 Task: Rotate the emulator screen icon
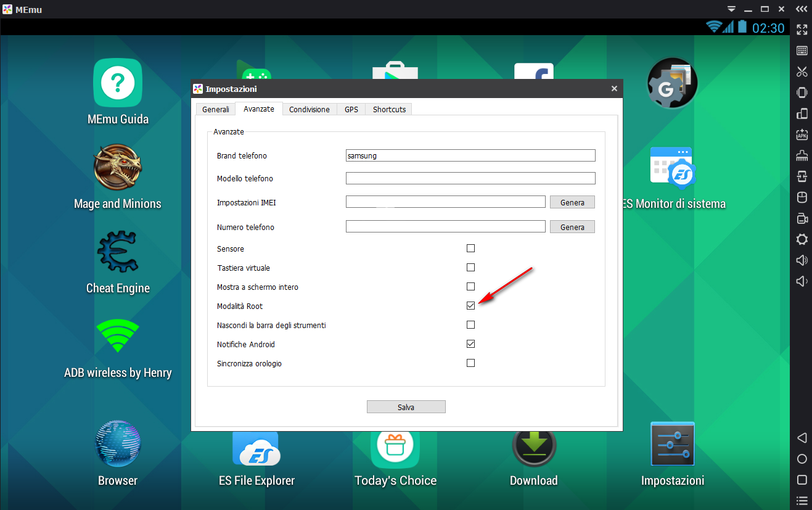pyautogui.click(x=802, y=113)
